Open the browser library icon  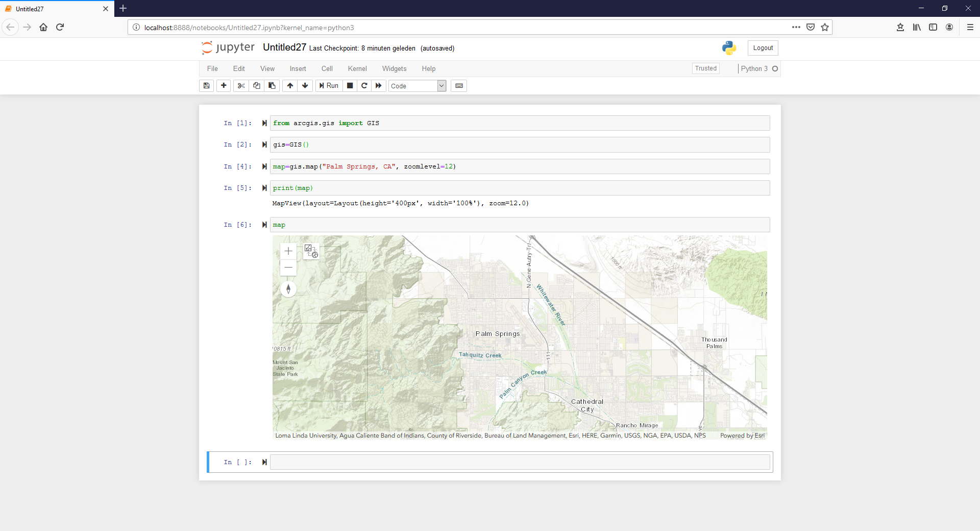tap(917, 27)
